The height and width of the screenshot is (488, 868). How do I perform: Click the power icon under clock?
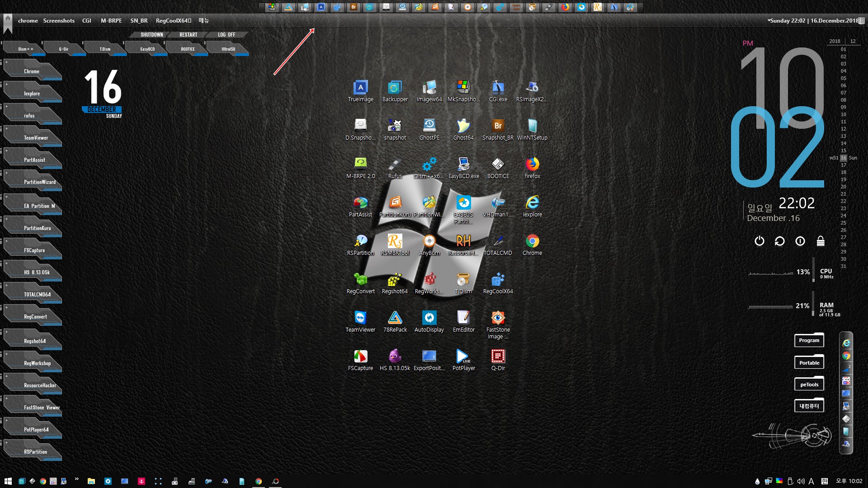759,241
